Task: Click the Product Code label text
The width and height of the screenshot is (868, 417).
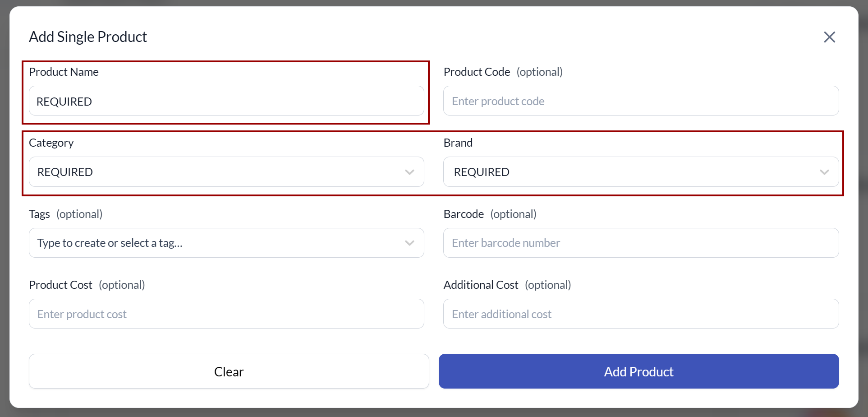Action: (477, 72)
